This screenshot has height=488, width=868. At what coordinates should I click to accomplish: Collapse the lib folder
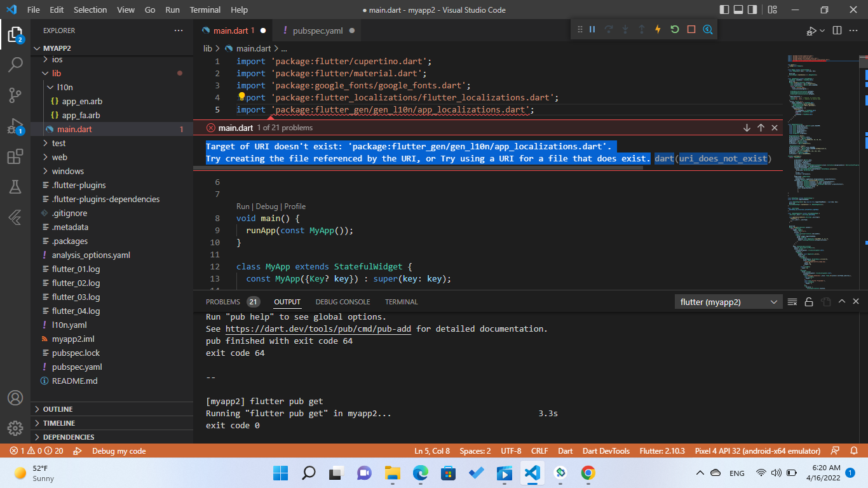point(112,73)
